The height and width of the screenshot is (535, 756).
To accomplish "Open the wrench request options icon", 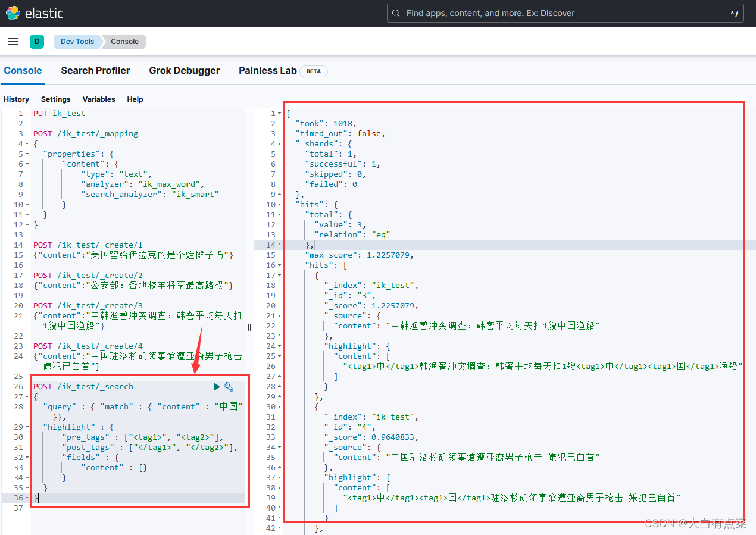I will [x=229, y=386].
